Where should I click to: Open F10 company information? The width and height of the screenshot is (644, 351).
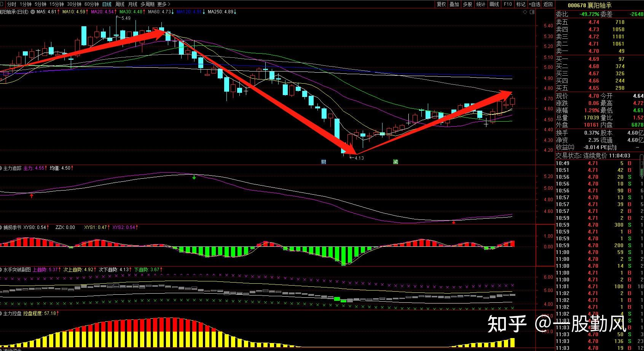(508, 4)
